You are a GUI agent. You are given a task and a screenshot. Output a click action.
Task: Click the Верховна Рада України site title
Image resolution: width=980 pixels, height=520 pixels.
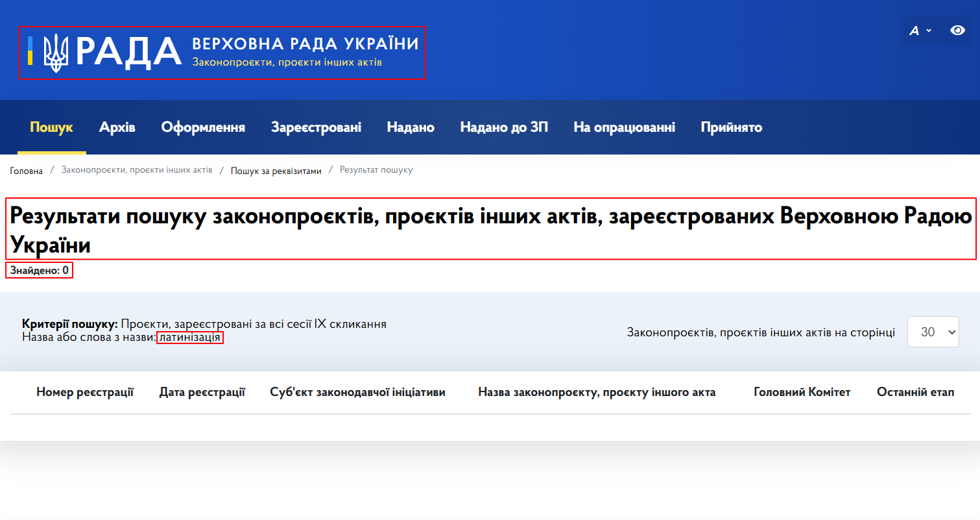click(305, 44)
